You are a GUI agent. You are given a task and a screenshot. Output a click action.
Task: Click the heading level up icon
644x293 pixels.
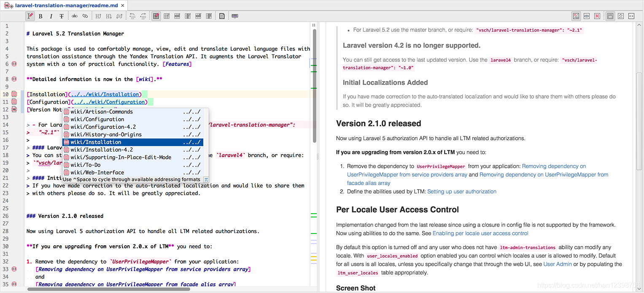(x=98, y=16)
